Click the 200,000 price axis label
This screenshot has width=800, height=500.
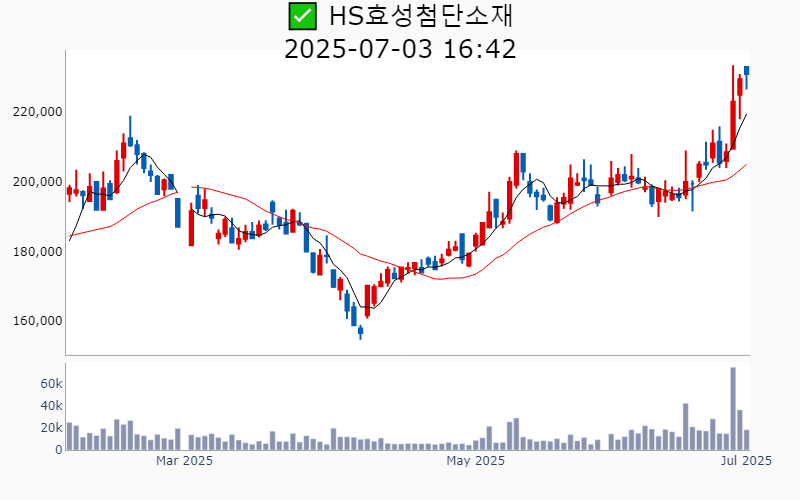tap(37, 182)
